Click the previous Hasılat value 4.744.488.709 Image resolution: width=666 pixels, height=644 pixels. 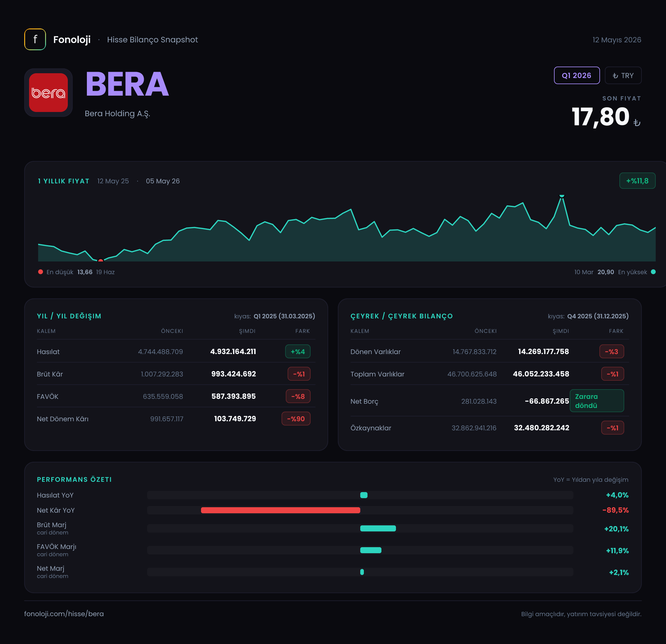(160, 352)
